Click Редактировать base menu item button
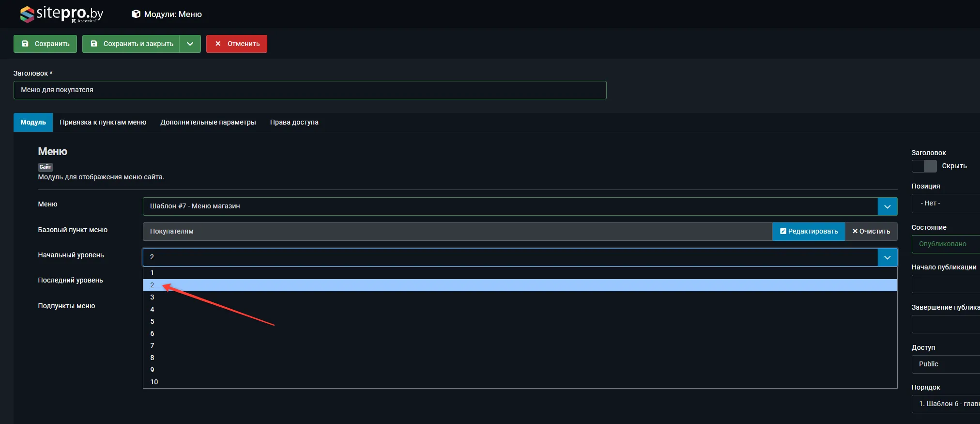The height and width of the screenshot is (424, 980). coord(809,232)
